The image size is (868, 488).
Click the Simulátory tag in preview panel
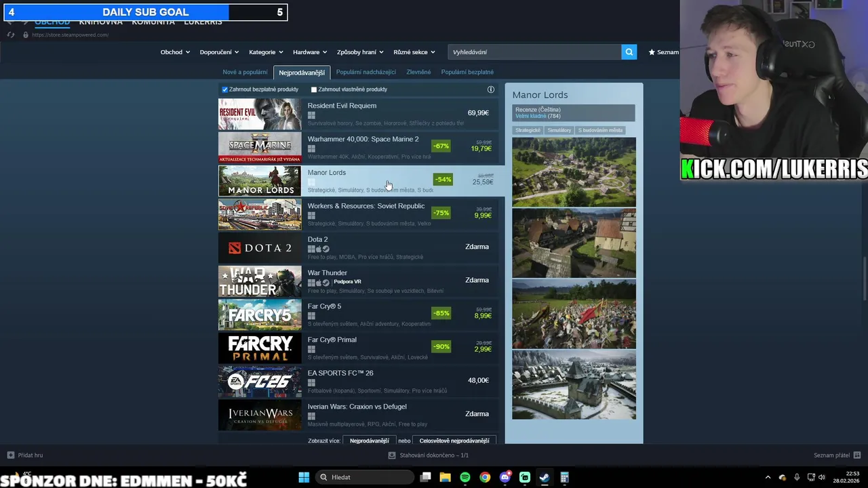559,130
